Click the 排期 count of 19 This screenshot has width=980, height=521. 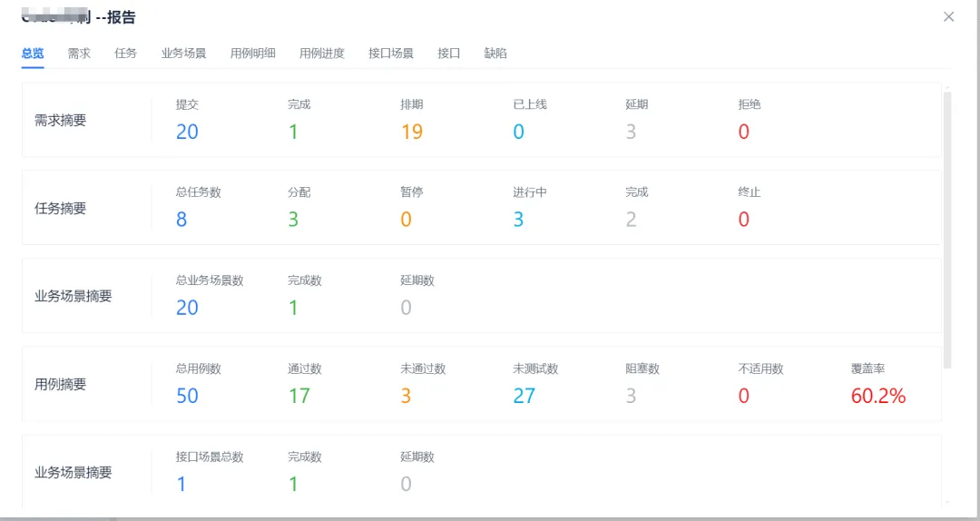point(412,132)
